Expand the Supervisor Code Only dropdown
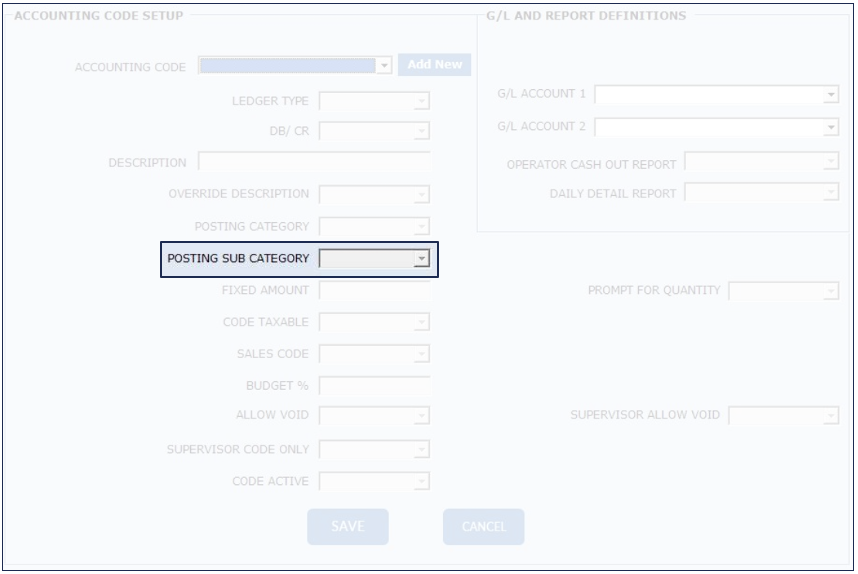858x574 pixels. click(373, 450)
